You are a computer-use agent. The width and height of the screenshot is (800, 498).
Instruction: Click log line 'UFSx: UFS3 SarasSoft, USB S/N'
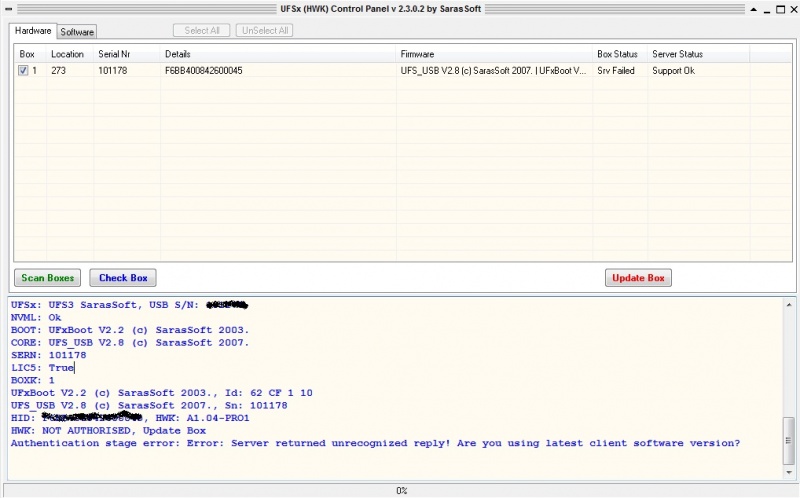click(129, 305)
